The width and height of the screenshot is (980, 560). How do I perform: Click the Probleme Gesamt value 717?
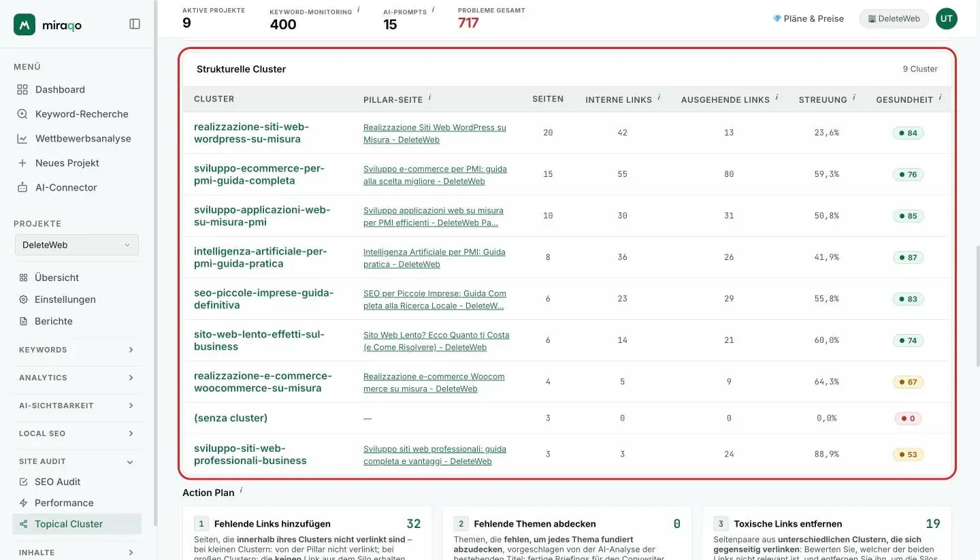coord(468,23)
